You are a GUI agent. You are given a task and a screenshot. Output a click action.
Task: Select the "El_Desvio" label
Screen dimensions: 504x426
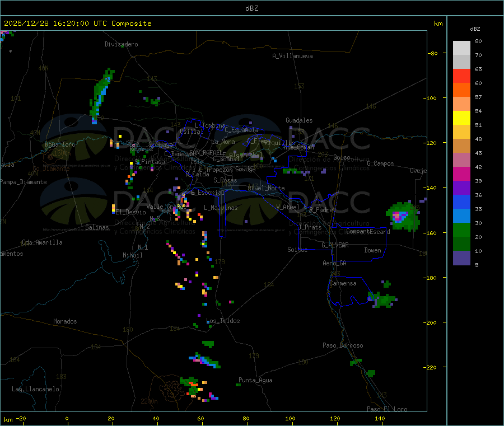(x=131, y=212)
